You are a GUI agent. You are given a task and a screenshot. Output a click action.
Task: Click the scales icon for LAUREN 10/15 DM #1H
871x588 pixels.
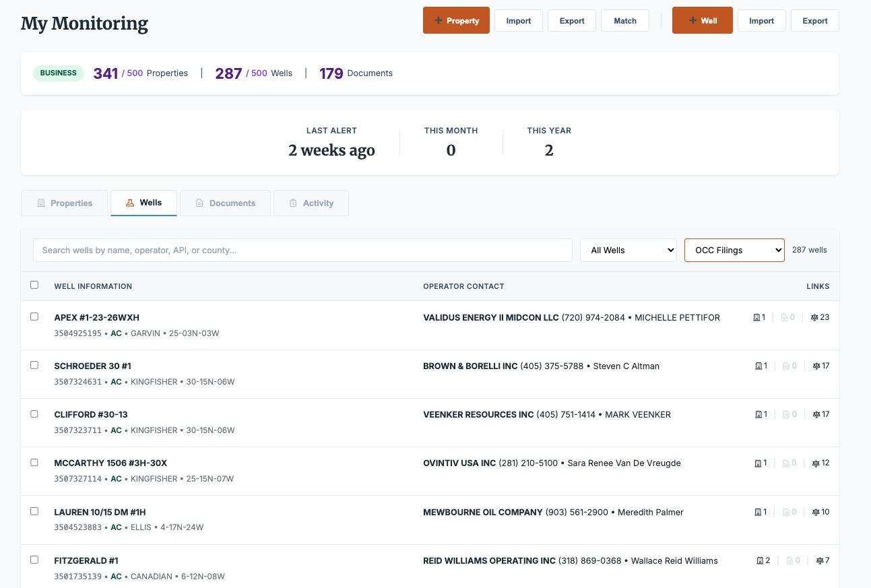[x=816, y=512]
